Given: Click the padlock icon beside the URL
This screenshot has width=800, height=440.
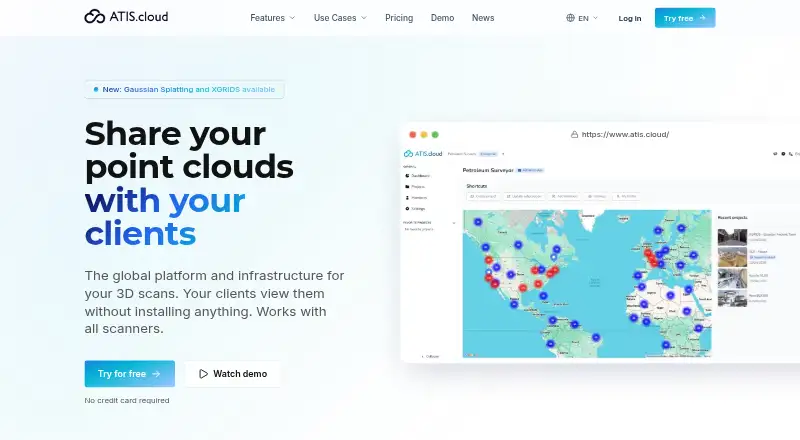Looking at the screenshot, I should tap(574, 135).
